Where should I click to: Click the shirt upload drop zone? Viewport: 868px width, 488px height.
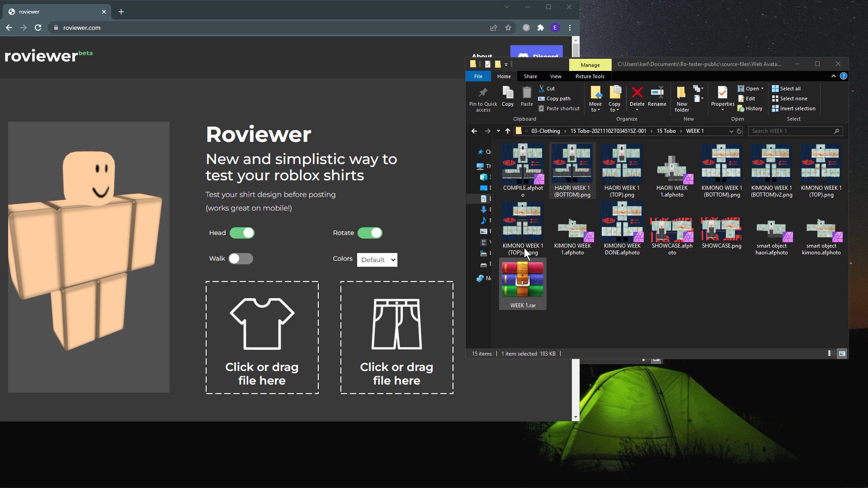tap(262, 338)
